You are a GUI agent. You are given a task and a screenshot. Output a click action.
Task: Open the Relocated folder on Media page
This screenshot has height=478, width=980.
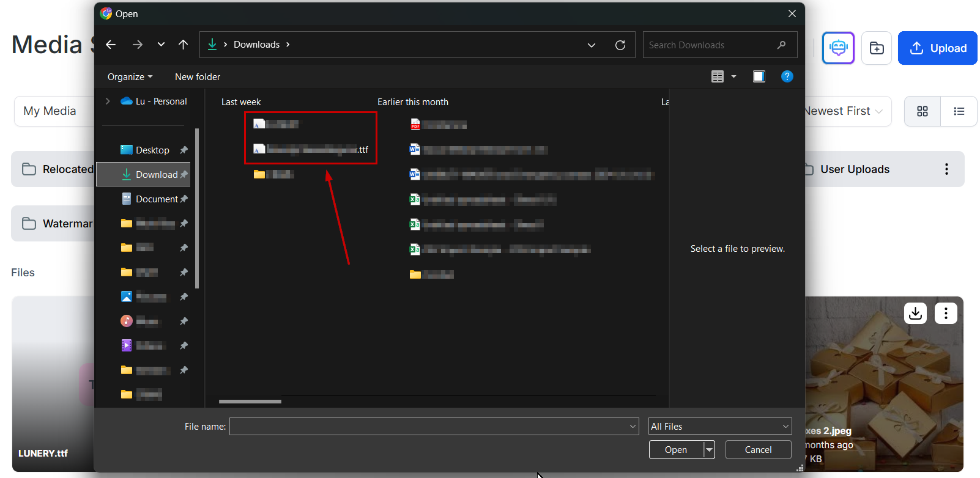pos(54,169)
